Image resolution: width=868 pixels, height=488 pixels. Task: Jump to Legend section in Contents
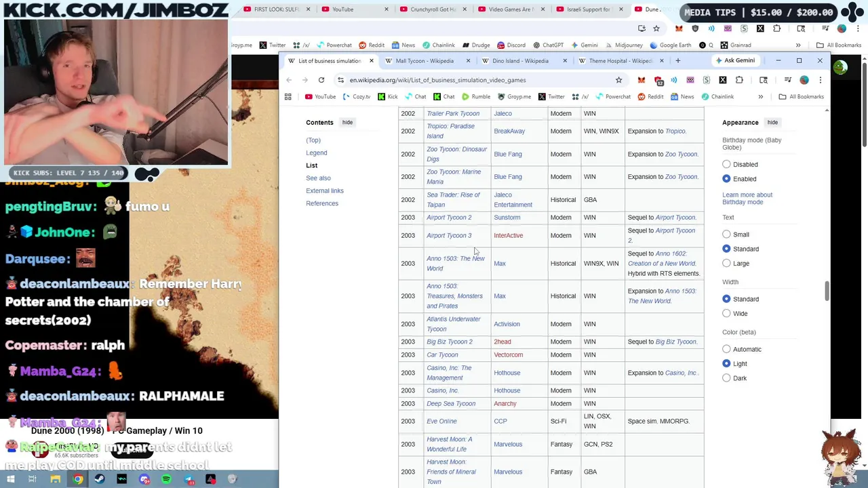click(317, 153)
